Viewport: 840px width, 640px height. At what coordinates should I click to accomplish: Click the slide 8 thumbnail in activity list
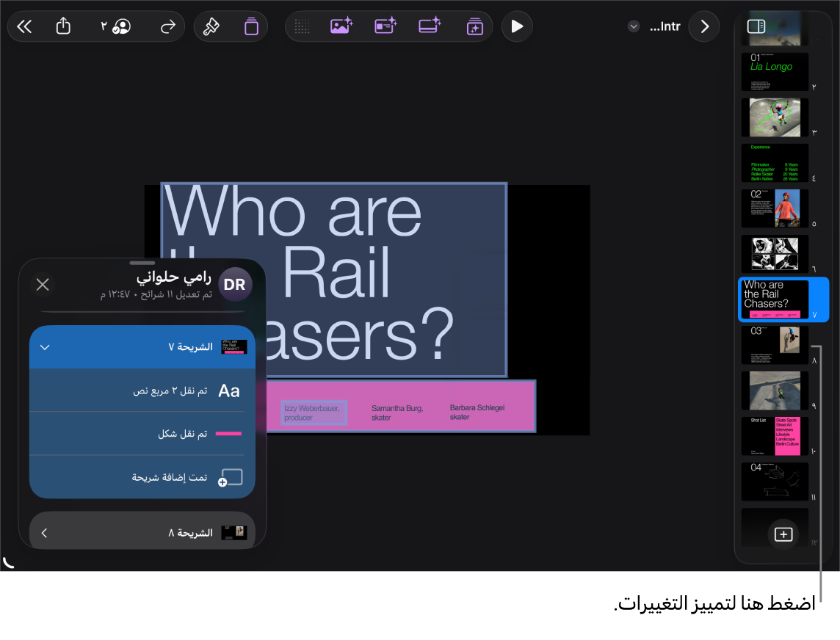point(234,533)
